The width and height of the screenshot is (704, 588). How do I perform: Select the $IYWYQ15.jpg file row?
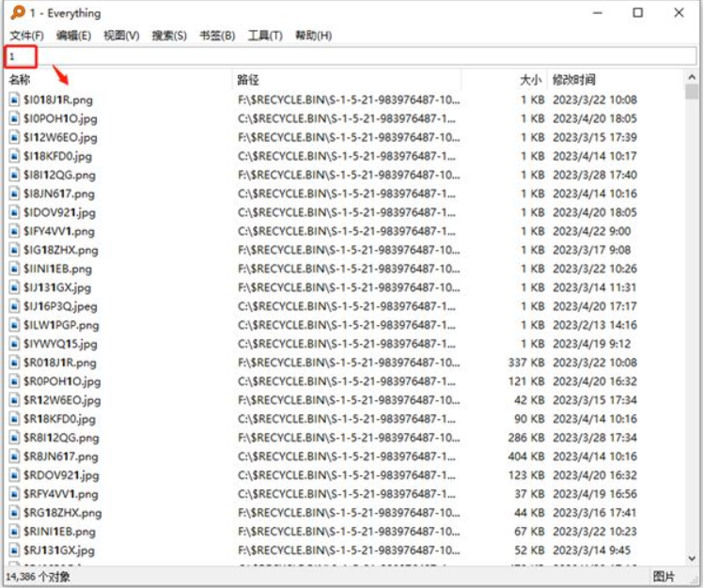pyautogui.click(x=59, y=344)
